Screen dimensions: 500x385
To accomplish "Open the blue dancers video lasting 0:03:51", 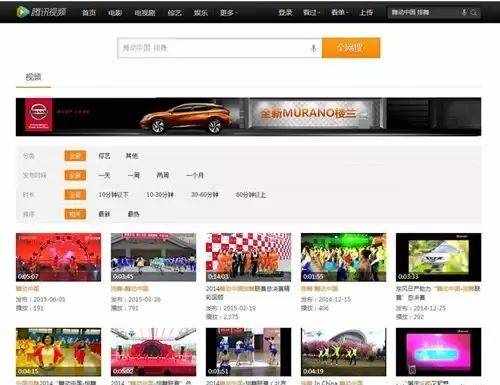I will pyautogui.click(x=248, y=352).
